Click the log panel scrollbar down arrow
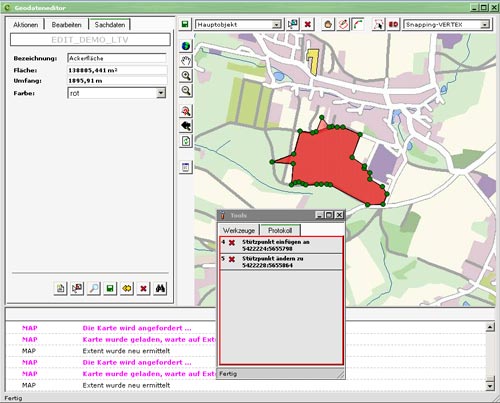 pos(490,386)
